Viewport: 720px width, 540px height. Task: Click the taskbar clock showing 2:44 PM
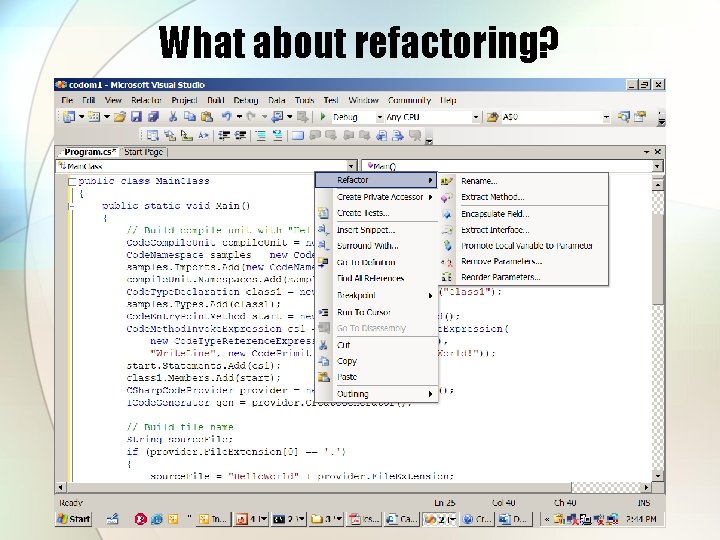tap(641, 519)
